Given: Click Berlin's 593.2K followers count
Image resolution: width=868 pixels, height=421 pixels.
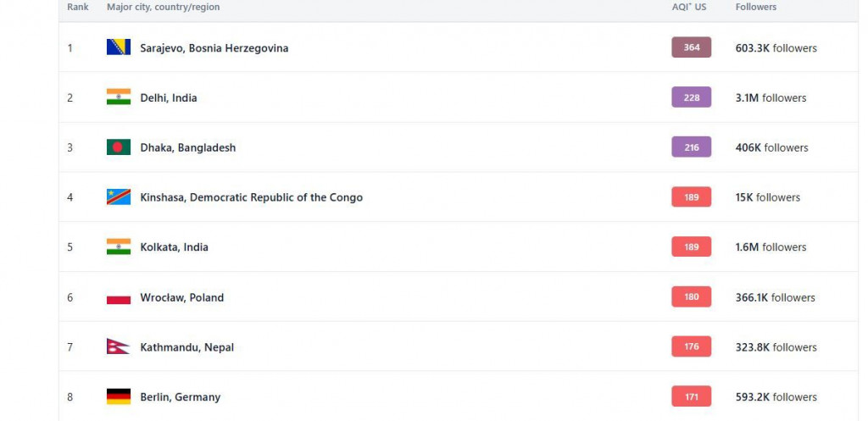Looking at the screenshot, I should tap(776, 397).
